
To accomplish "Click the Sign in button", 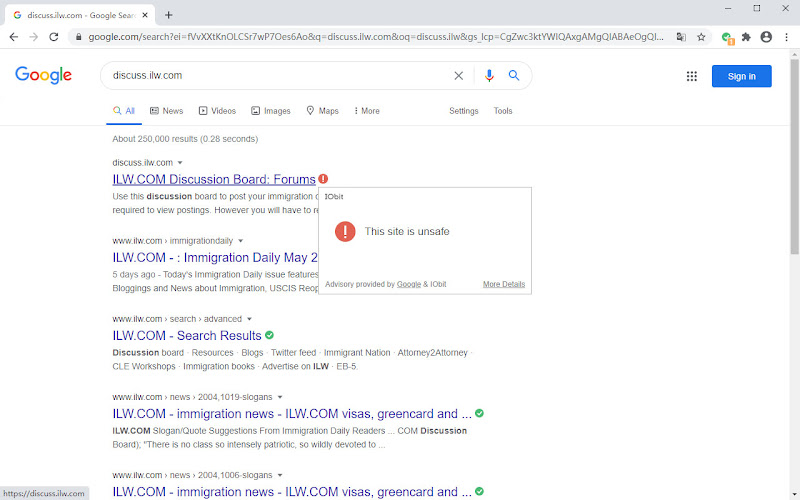I will [741, 76].
